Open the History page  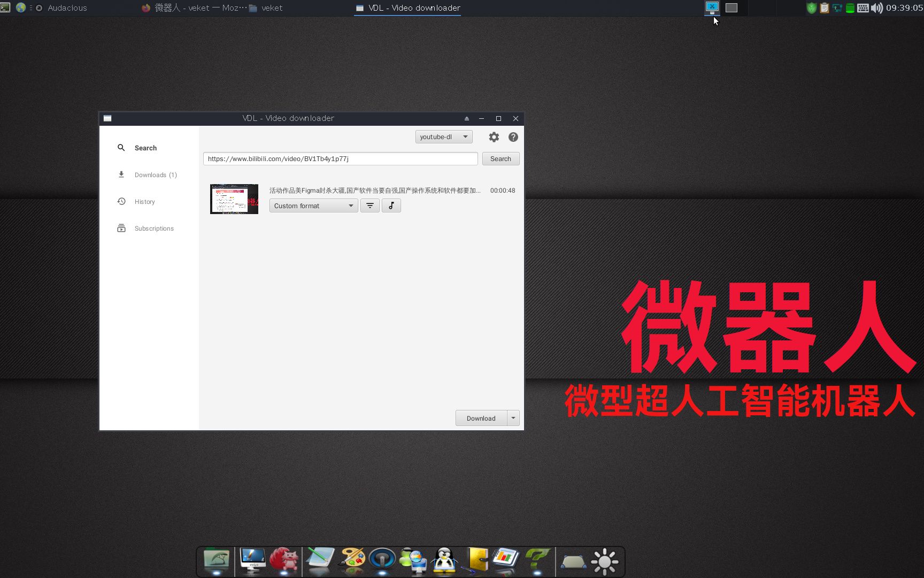pos(144,202)
